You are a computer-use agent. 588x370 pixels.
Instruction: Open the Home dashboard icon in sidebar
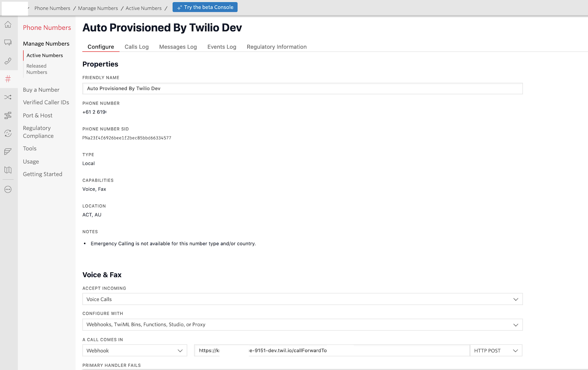[8, 25]
